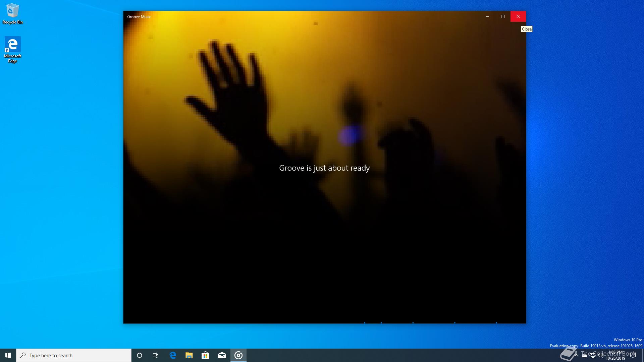The height and width of the screenshot is (362, 644).
Task: Click the Groove Music title text
Action: tap(139, 16)
